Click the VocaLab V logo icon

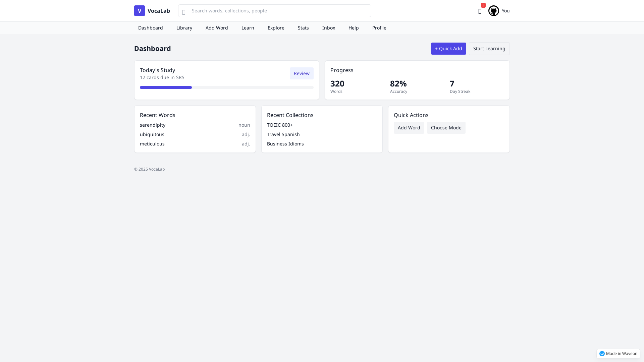pyautogui.click(x=139, y=11)
